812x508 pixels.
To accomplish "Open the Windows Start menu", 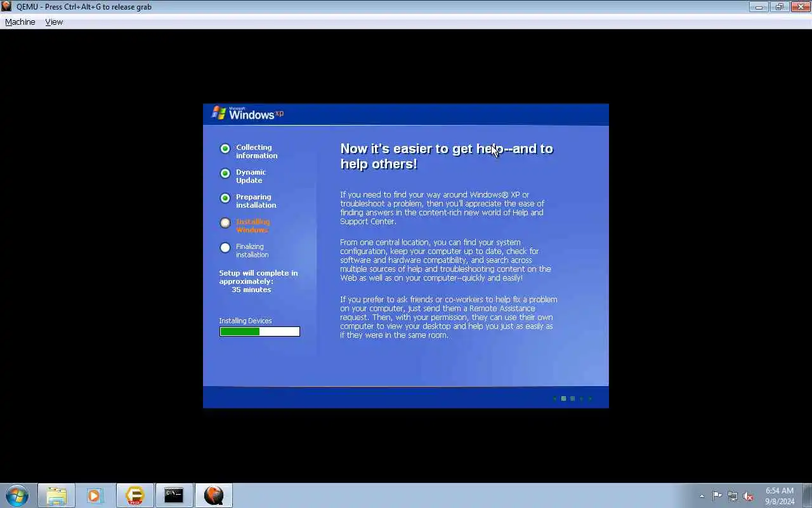I will tap(17, 495).
